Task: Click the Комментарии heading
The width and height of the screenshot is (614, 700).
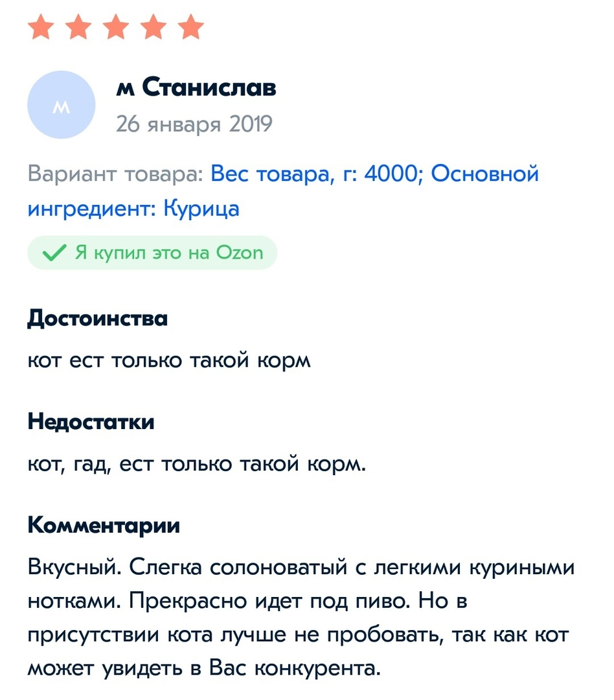Action: point(104,526)
